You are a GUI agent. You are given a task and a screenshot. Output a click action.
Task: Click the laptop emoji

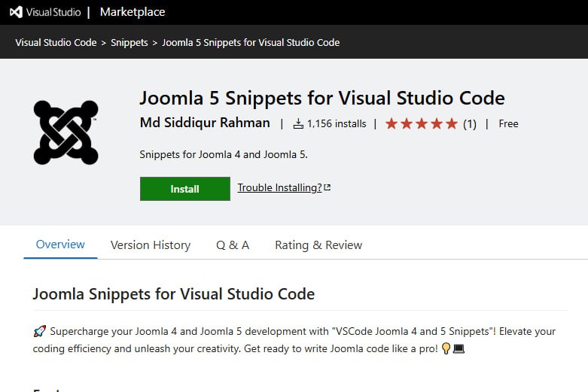459,349
